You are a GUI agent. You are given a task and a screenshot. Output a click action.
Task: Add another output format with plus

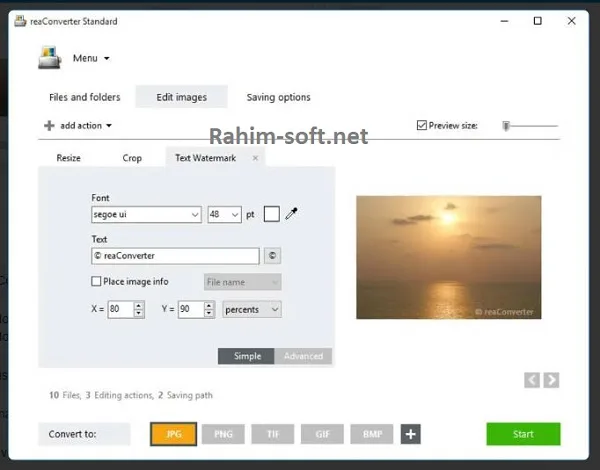coord(411,434)
